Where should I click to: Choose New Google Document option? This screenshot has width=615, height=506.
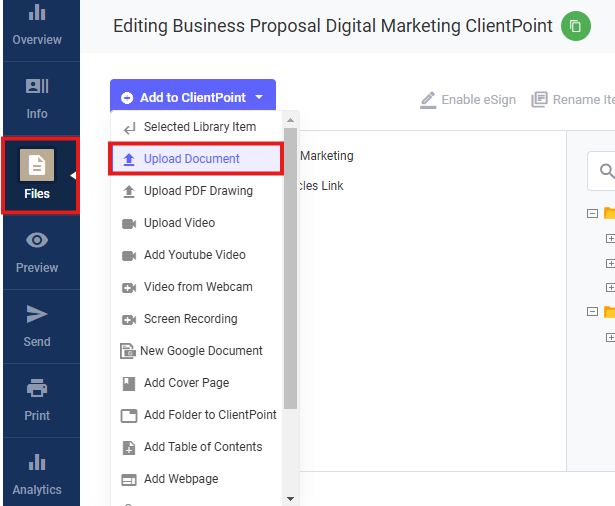pyautogui.click(x=197, y=351)
